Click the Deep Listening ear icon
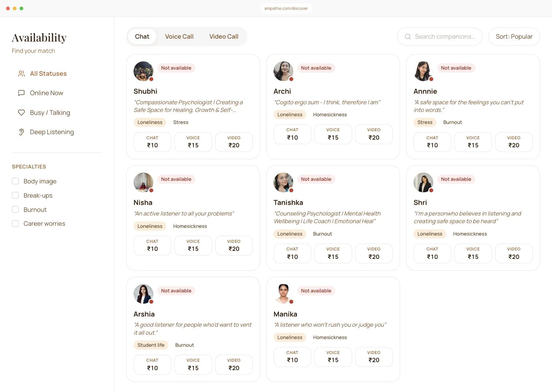The width and height of the screenshot is (552, 392). [x=22, y=132]
